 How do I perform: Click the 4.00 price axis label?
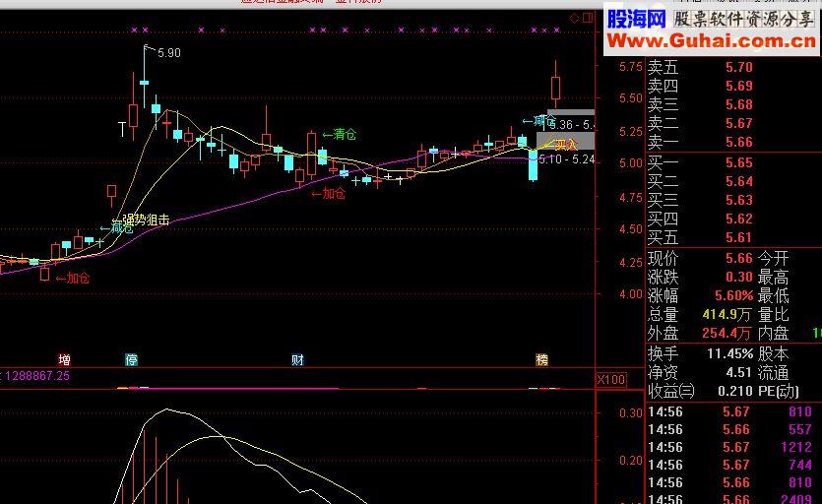point(631,294)
